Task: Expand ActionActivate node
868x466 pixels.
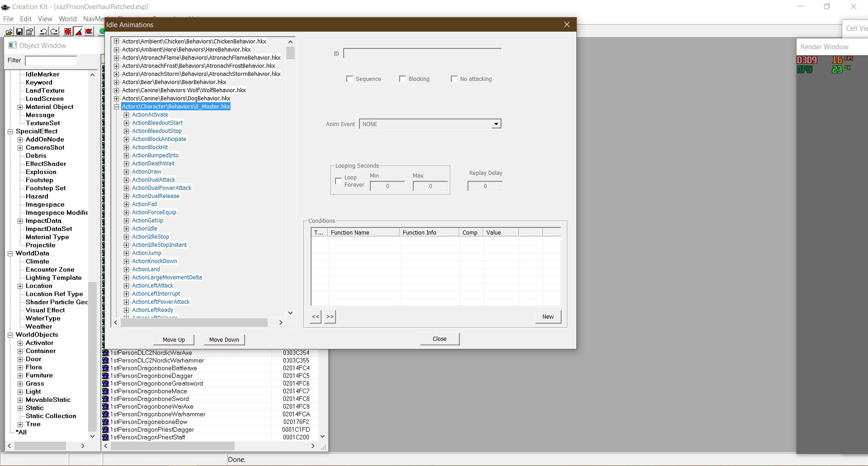Action: pyautogui.click(x=126, y=115)
